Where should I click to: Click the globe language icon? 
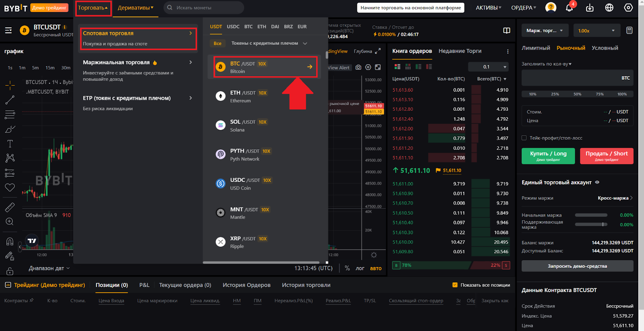point(609,8)
